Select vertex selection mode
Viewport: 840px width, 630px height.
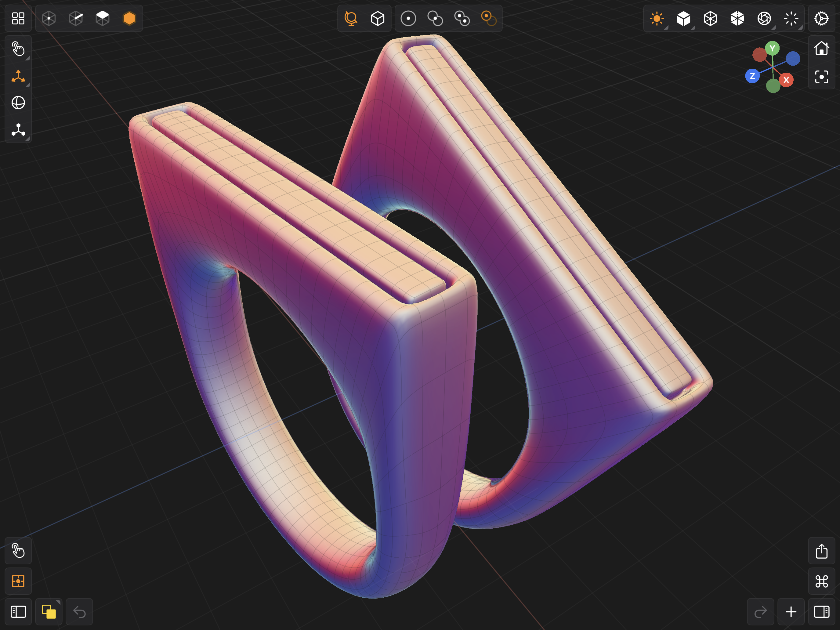coord(49,18)
